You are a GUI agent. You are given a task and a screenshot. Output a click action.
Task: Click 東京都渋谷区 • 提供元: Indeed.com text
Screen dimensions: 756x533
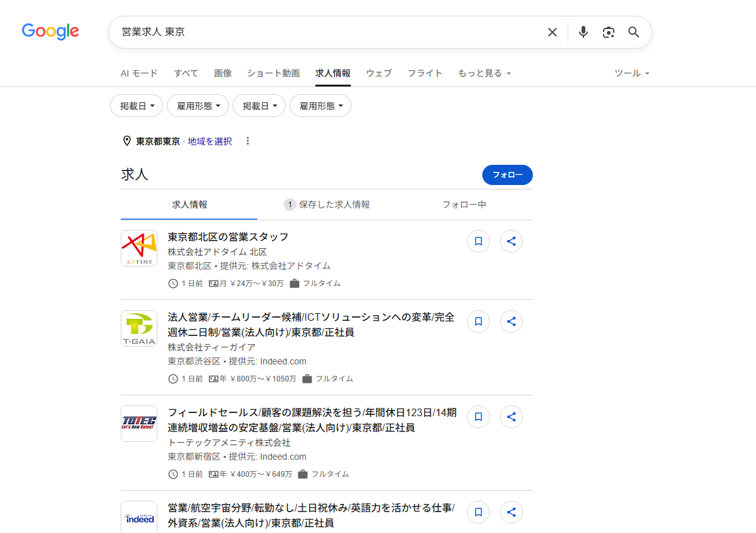click(237, 361)
